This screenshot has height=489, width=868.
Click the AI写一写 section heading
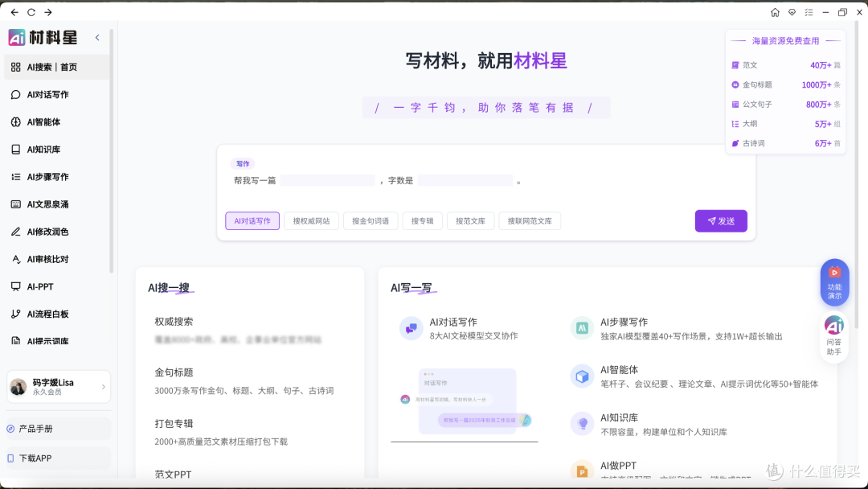point(411,288)
